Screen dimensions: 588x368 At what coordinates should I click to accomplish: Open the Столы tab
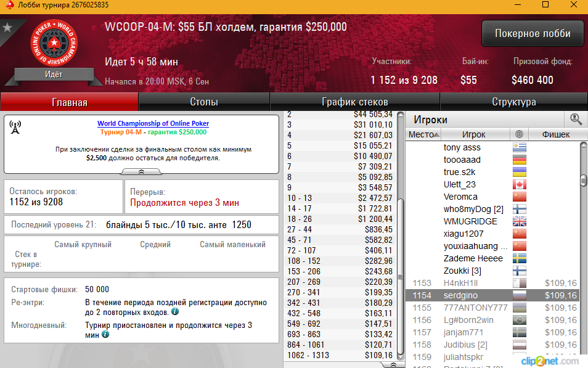[x=204, y=102]
